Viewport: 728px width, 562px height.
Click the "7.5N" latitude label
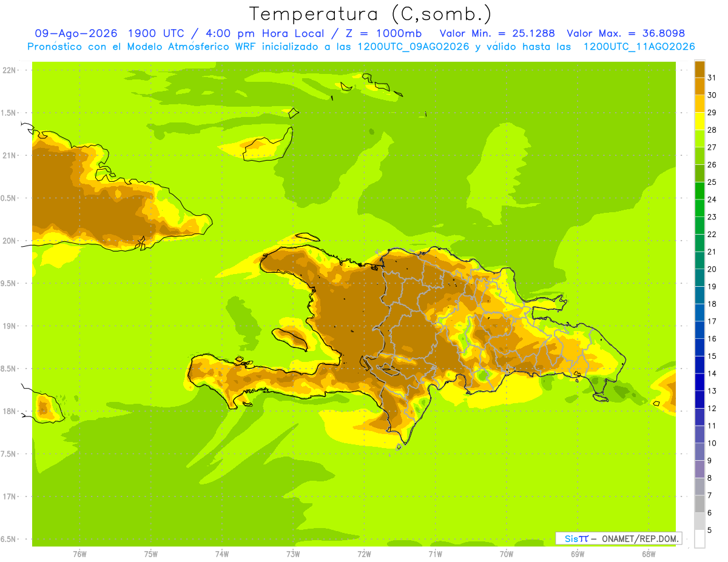[x=9, y=453]
